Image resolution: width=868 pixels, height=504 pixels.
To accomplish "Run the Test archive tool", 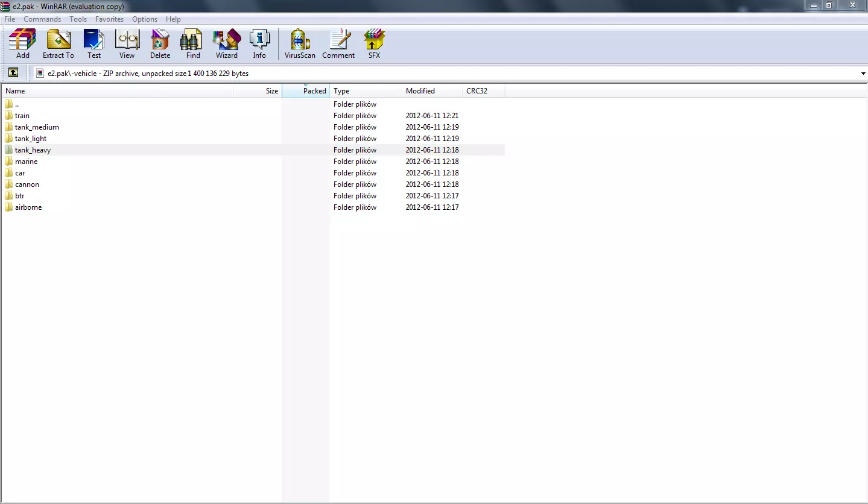I will point(94,40).
